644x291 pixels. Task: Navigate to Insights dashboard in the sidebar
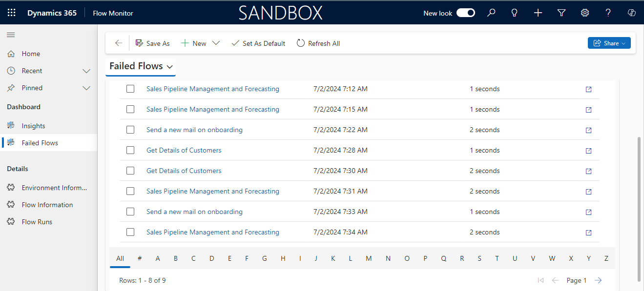pos(33,126)
